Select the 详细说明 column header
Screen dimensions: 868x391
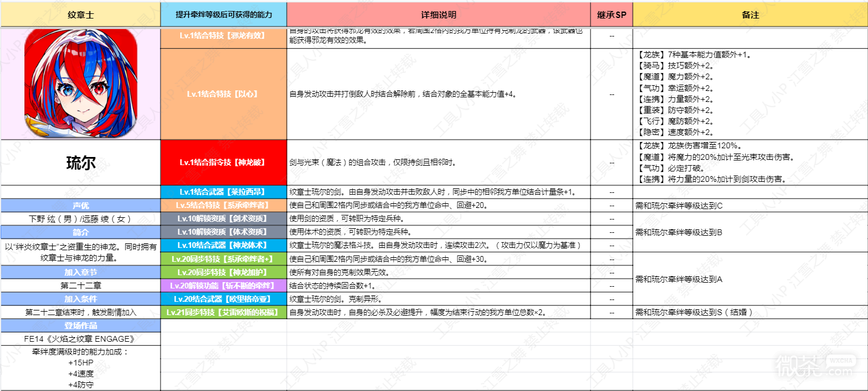[x=438, y=14]
